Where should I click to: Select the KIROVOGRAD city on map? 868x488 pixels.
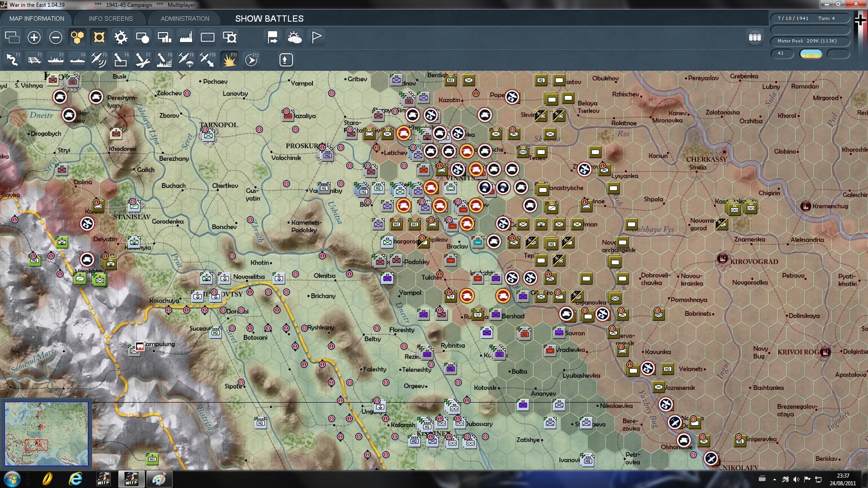[x=754, y=261]
